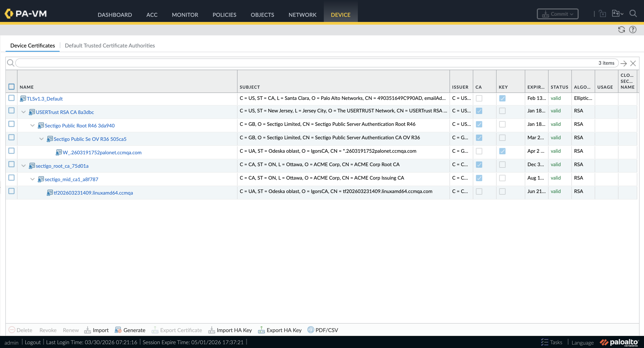Open the configuration export dropdown icon
Screen dimensions: 644x348
coord(618,13)
